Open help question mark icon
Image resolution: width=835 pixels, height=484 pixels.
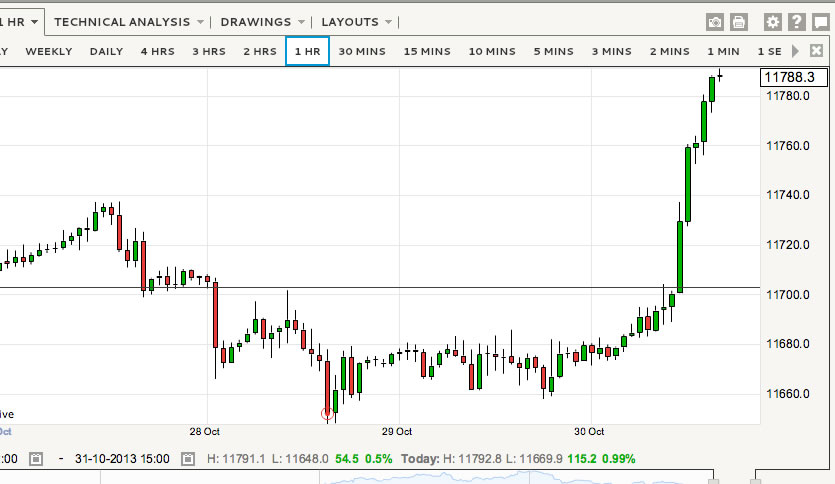(796, 22)
